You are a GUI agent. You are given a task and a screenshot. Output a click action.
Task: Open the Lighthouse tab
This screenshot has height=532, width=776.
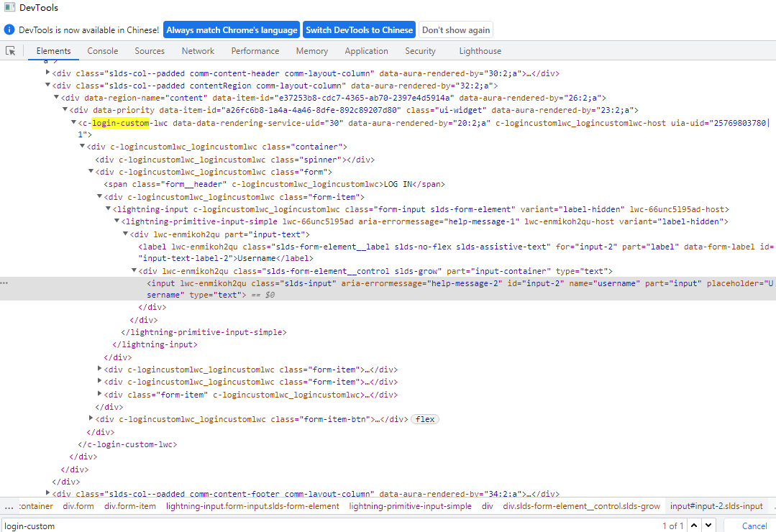[480, 51]
